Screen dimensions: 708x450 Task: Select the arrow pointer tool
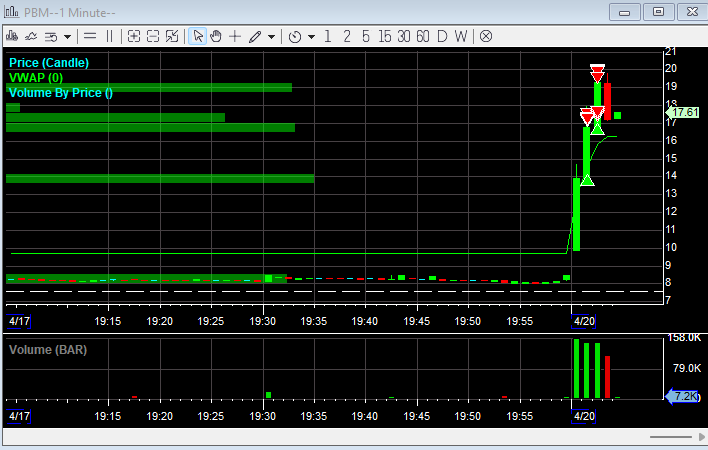(197, 36)
